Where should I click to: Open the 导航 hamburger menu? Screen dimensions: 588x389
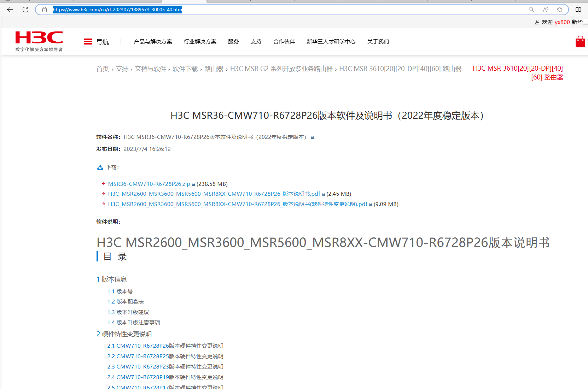(96, 42)
